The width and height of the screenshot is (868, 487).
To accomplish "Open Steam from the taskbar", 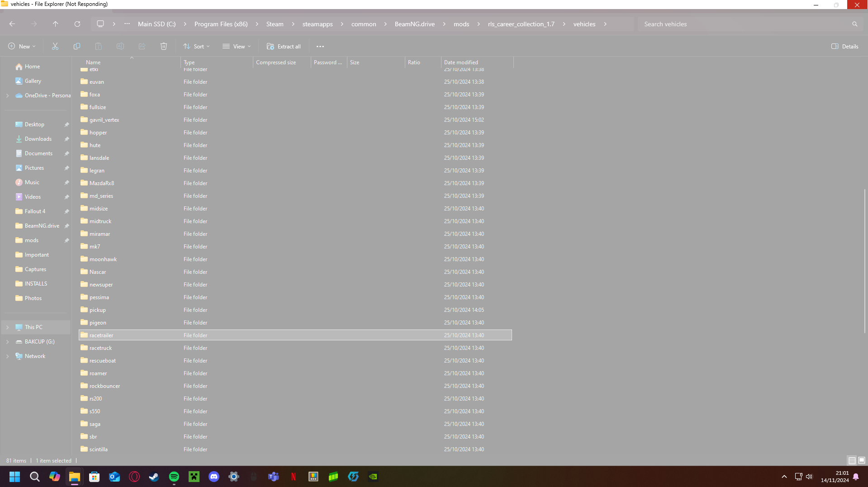I will tap(154, 477).
